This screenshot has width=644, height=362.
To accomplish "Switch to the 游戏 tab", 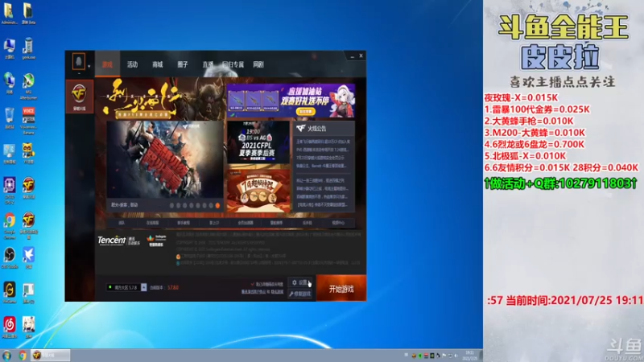I will pyautogui.click(x=107, y=64).
